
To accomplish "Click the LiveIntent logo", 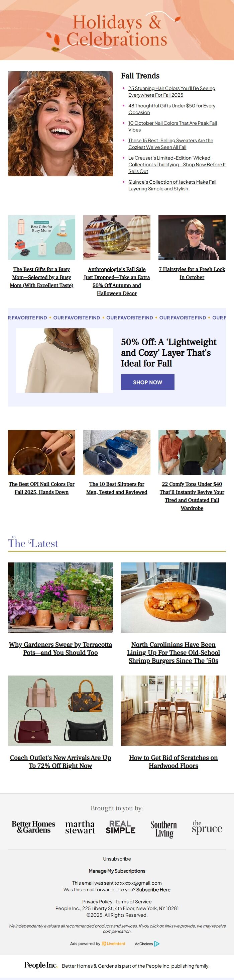I will [x=114, y=944].
